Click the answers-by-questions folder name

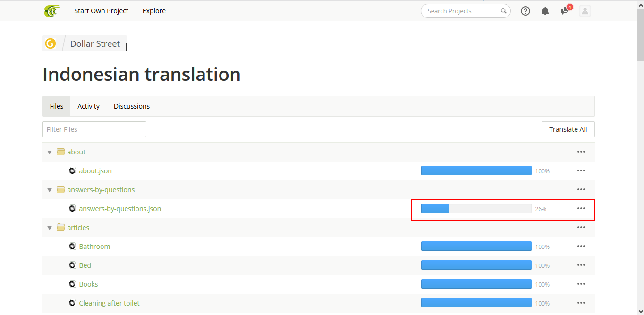coord(101,190)
